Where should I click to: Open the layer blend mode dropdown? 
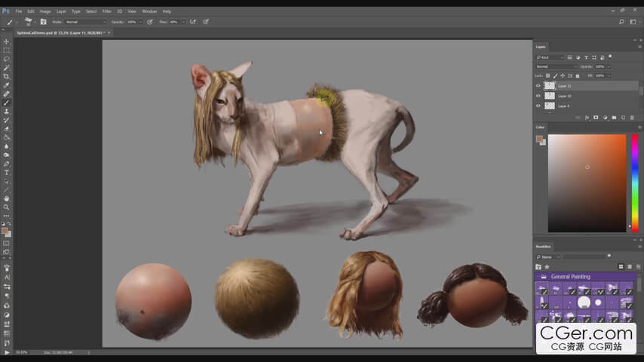point(557,66)
